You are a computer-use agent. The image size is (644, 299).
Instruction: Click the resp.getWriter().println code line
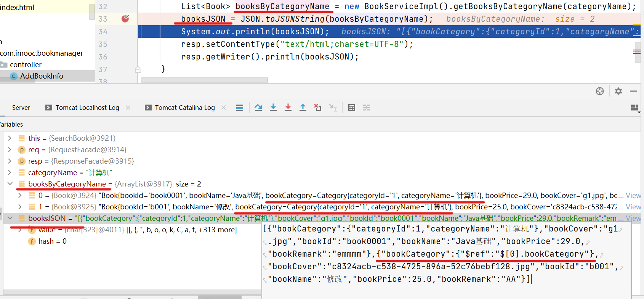point(270,57)
